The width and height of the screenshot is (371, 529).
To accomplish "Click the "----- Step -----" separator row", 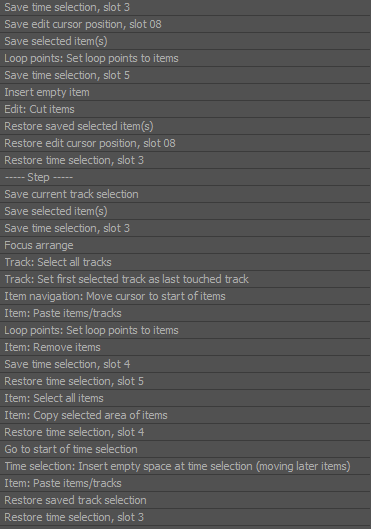I will (x=185, y=177).
